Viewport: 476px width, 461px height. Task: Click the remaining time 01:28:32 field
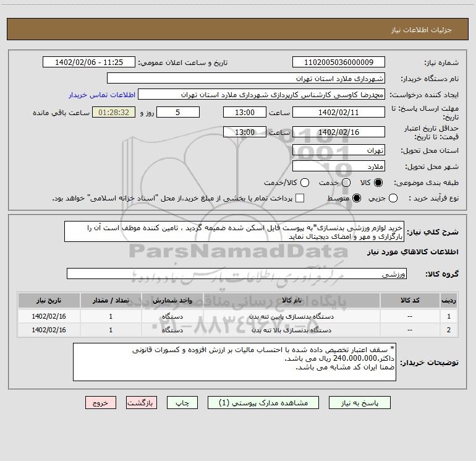coord(114,112)
